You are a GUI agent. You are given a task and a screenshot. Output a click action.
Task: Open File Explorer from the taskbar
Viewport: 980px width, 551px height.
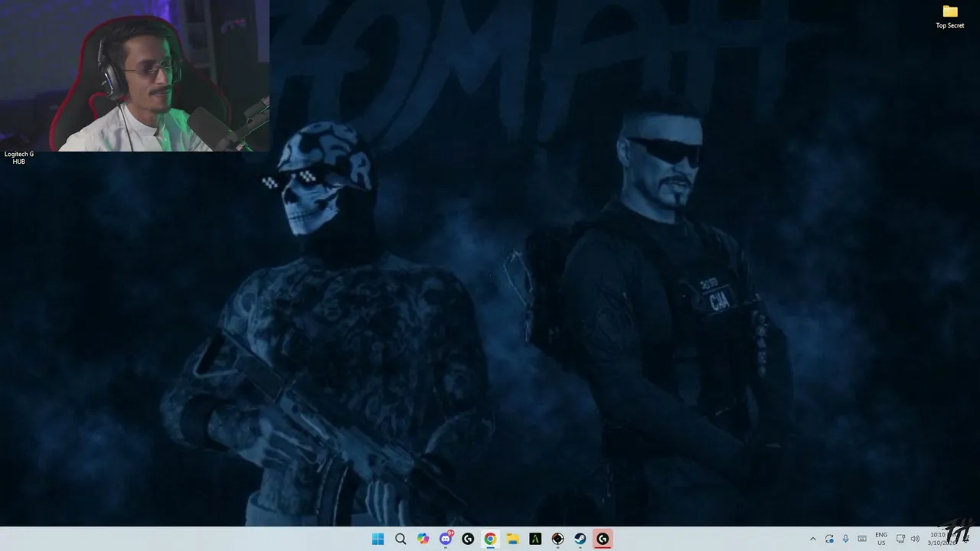tap(513, 539)
